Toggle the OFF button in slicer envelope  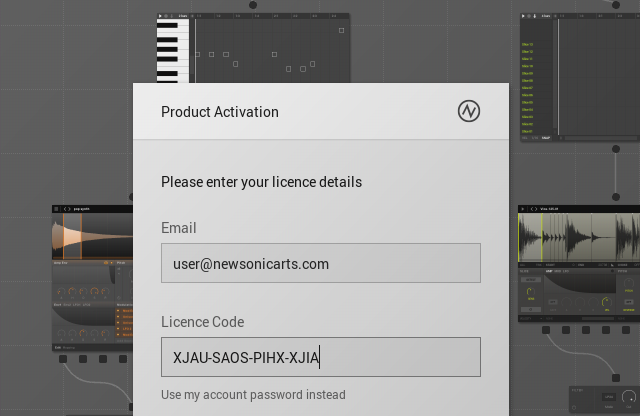(x=553, y=302)
